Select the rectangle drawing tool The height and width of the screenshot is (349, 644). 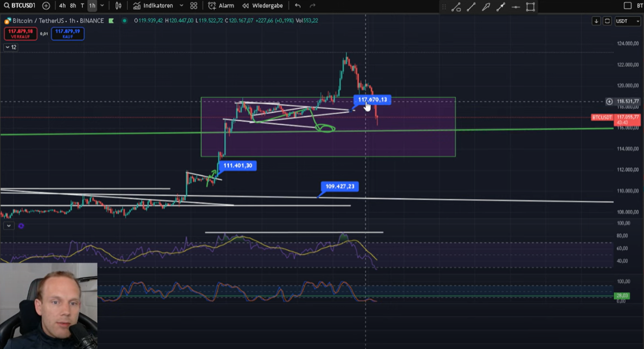tap(531, 7)
